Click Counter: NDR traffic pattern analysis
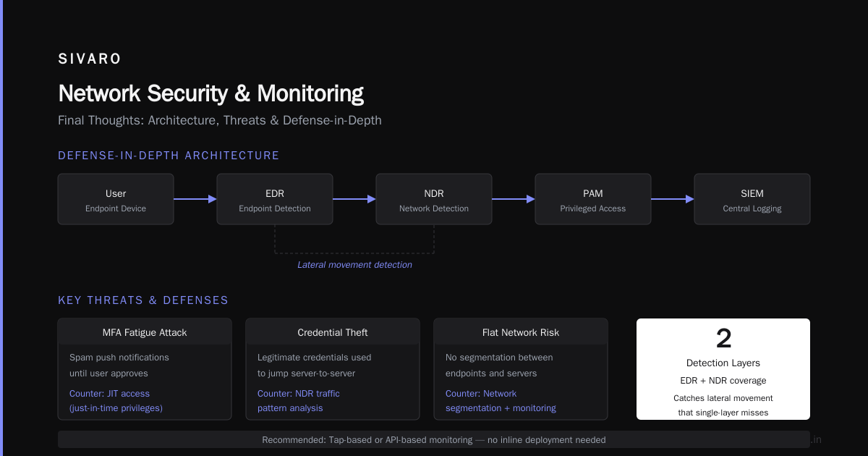 click(x=299, y=401)
